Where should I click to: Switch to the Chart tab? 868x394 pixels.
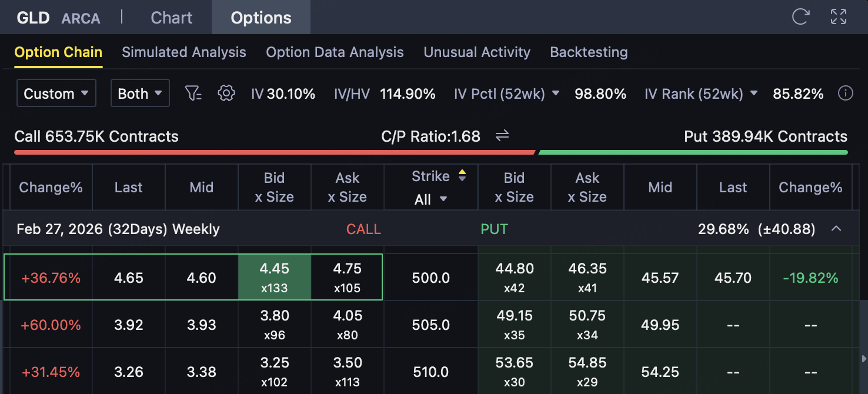point(171,18)
